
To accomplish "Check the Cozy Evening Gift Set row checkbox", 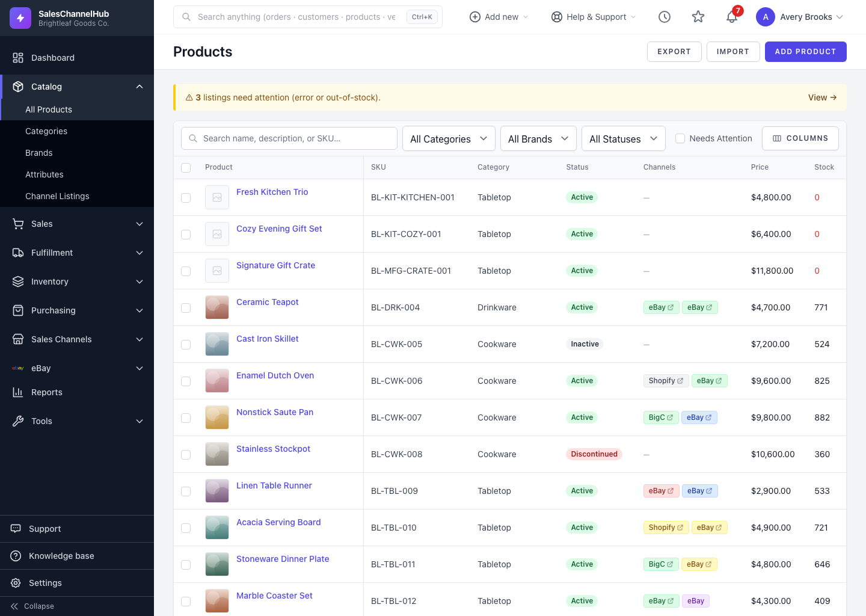I will coord(186,235).
